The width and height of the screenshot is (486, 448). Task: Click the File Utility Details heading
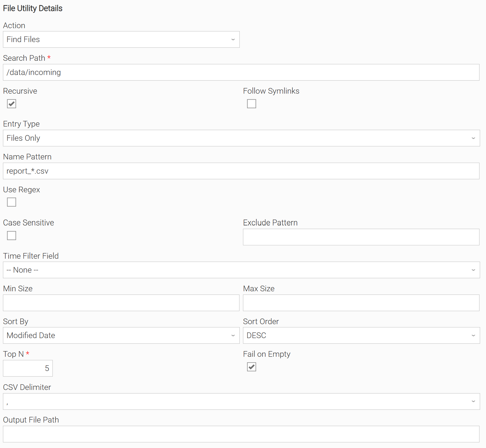(33, 8)
